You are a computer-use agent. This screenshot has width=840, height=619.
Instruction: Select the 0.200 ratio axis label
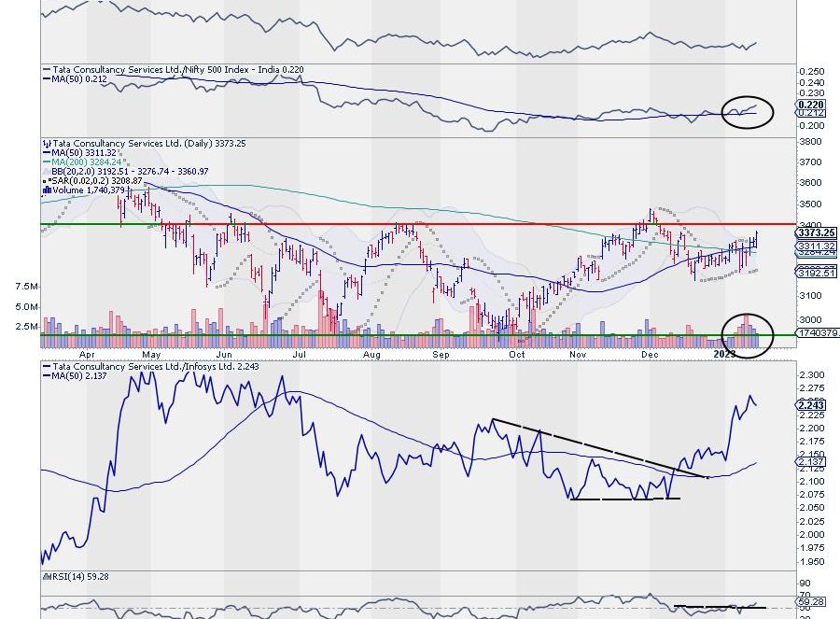812,126
